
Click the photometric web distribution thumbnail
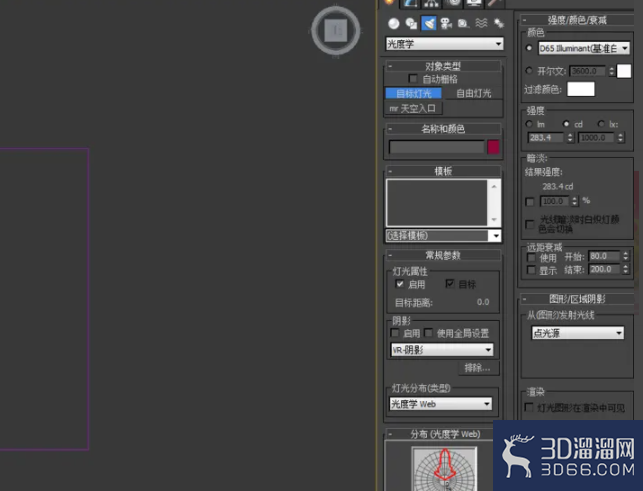[x=444, y=468]
